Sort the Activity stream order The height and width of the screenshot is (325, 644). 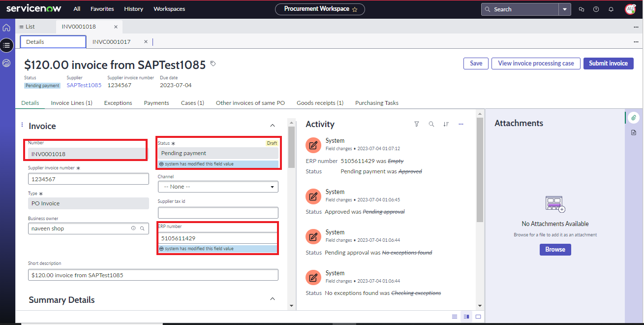click(446, 124)
